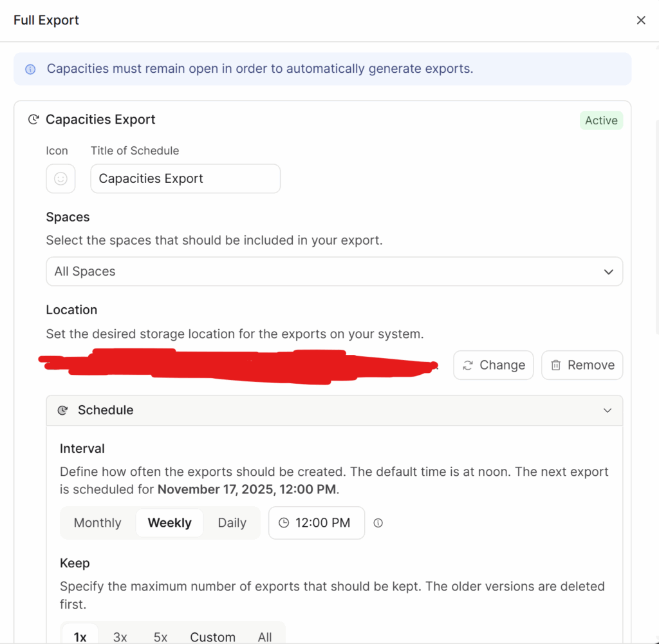
Task: Open the 12:00 PM time picker
Action: 316,523
